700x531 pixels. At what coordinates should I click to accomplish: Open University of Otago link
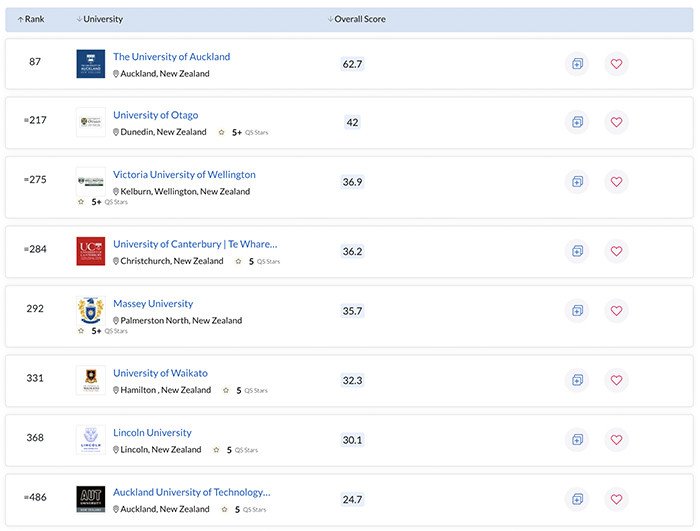tap(155, 115)
